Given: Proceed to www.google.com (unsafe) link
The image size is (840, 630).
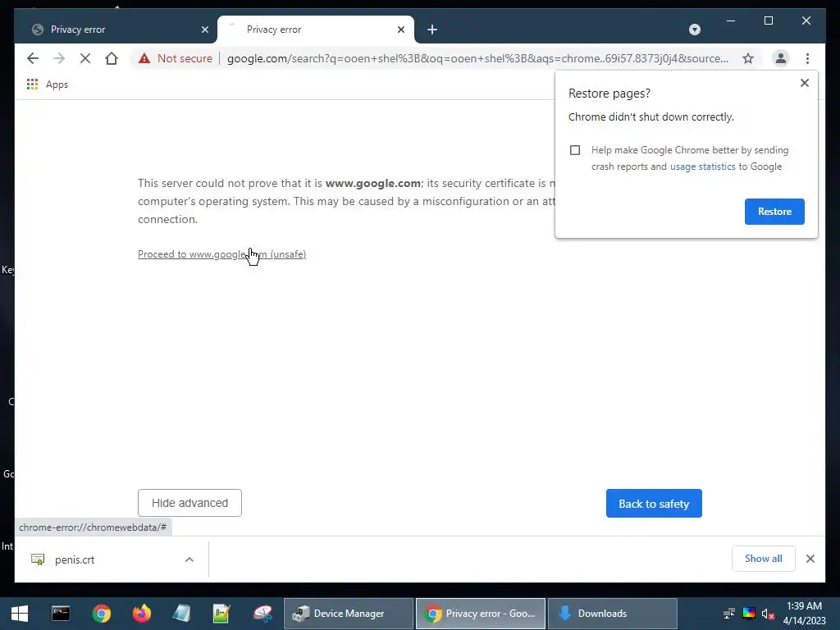Looking at the screenshot, I should pos(221,254).
